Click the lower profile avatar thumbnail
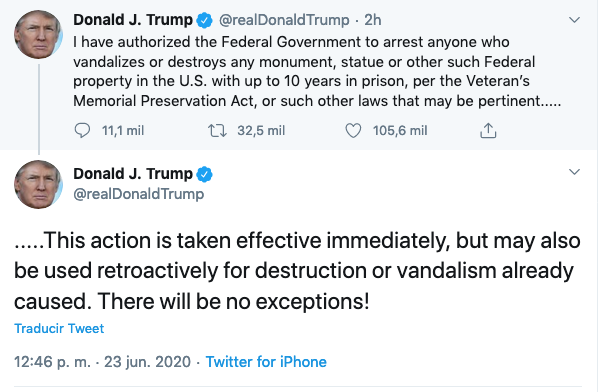Image resolution: width=599 pixels, height=392 pixels. click(38, 185)
